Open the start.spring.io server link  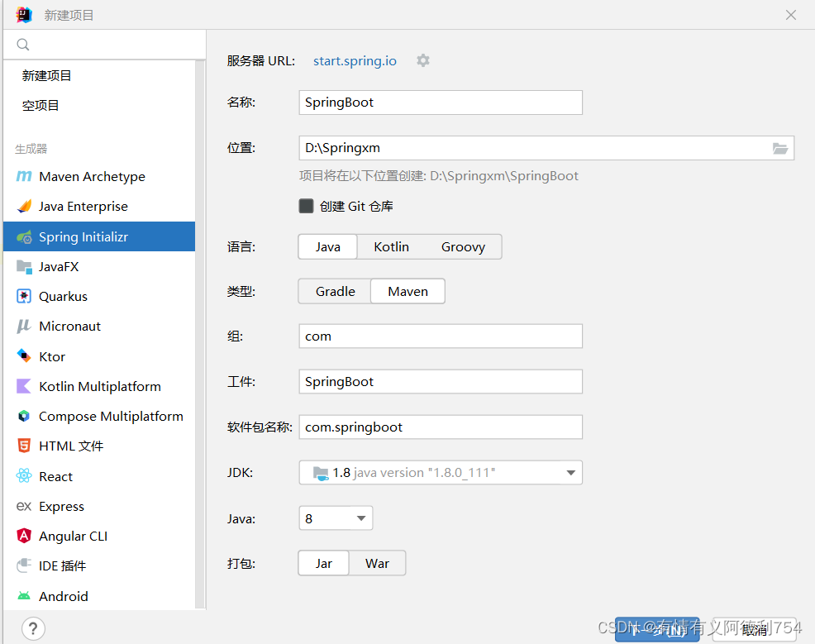(x=355, y=61)
